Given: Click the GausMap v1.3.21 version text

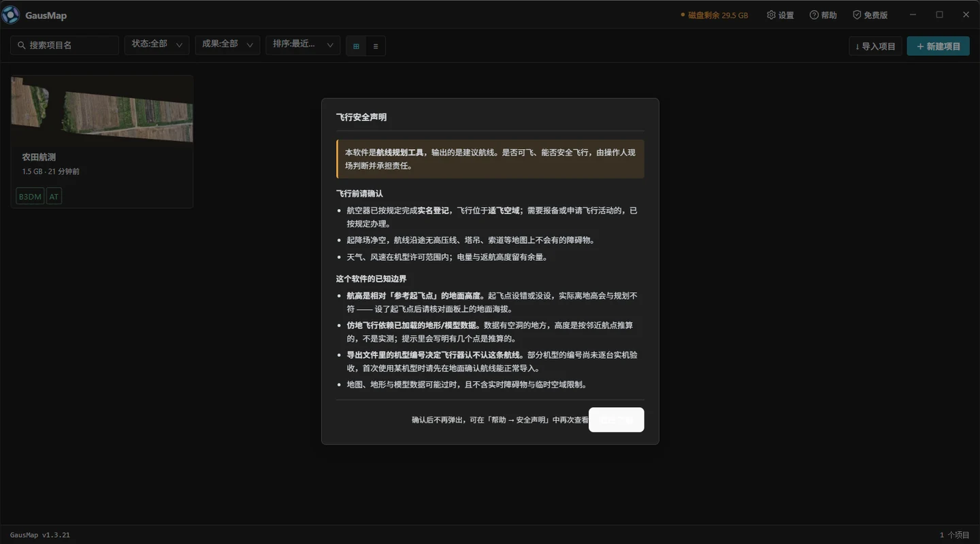Looking at the screenshot, I should point(40,535).
